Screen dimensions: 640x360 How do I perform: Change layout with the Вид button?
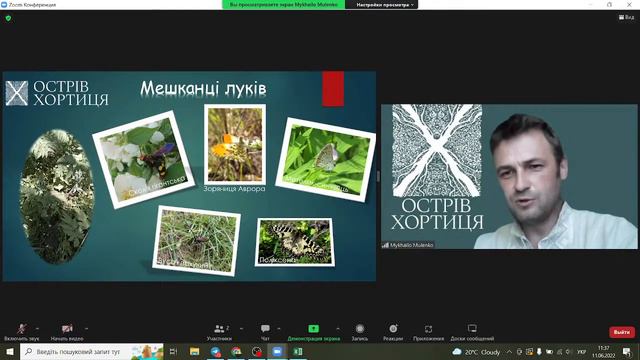627,18
